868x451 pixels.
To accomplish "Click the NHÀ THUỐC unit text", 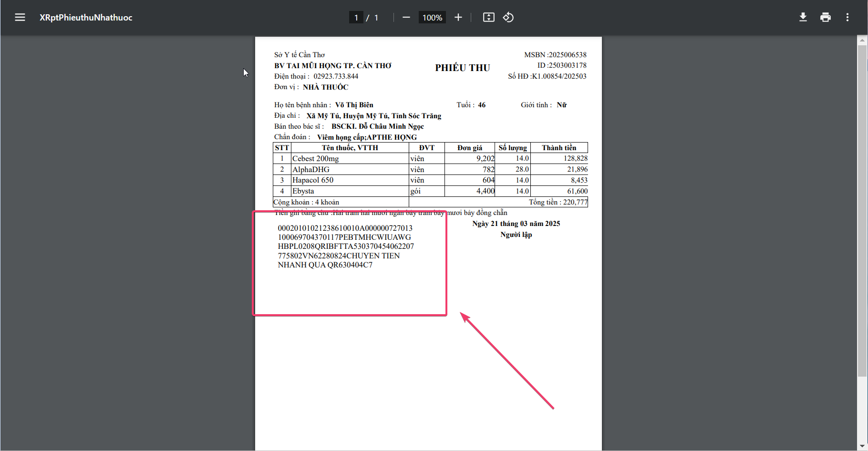I will (x=326, y=87).
